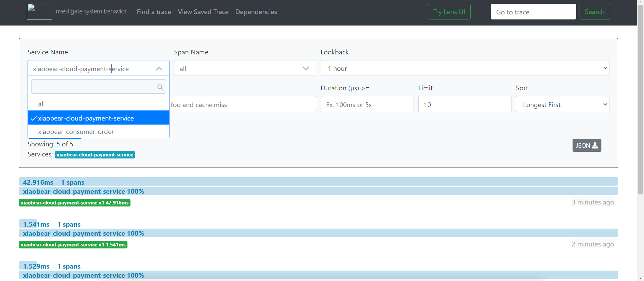This screenshot has width=644, height=281.
Task: Click the Search button
Action: tap(595, 12)
